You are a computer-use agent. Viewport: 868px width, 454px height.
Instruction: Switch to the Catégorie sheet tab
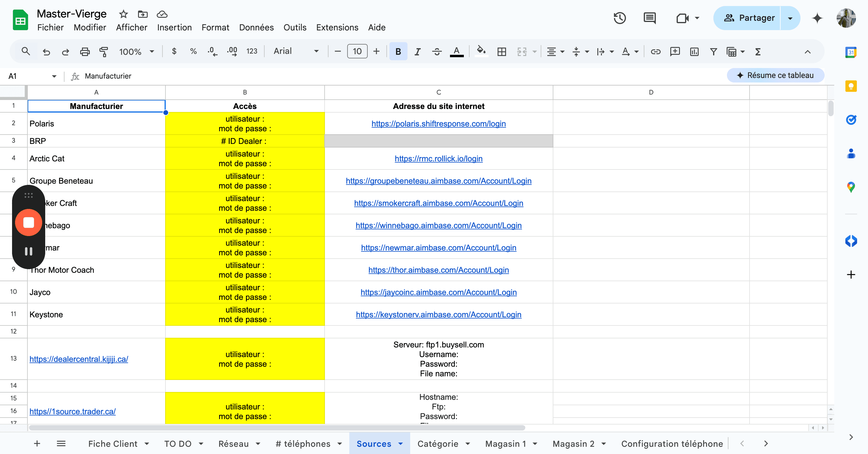point(438,443)
